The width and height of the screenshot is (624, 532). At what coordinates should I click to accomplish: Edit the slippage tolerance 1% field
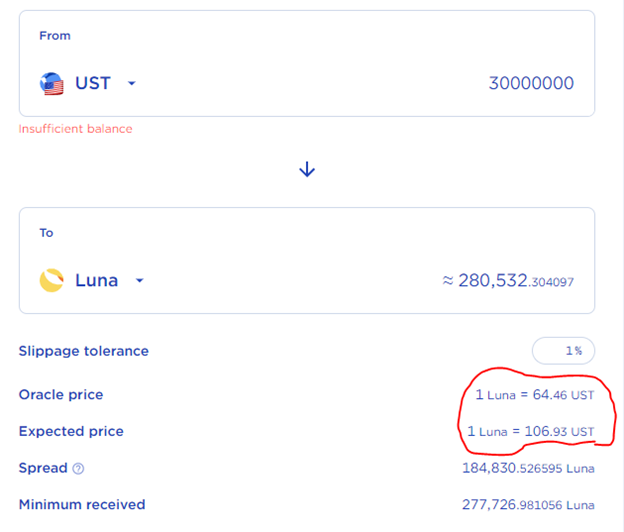564,351
